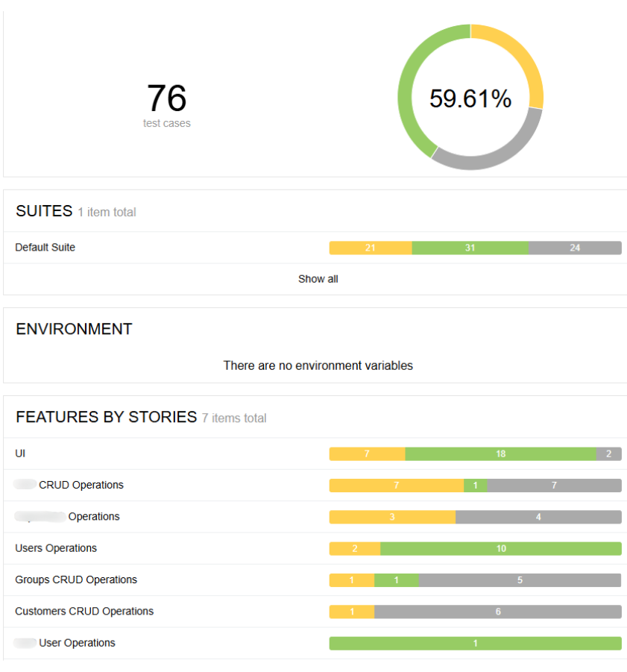Open the UI feature row label
Screen dimensions: 627x672
tap(20, 453)
